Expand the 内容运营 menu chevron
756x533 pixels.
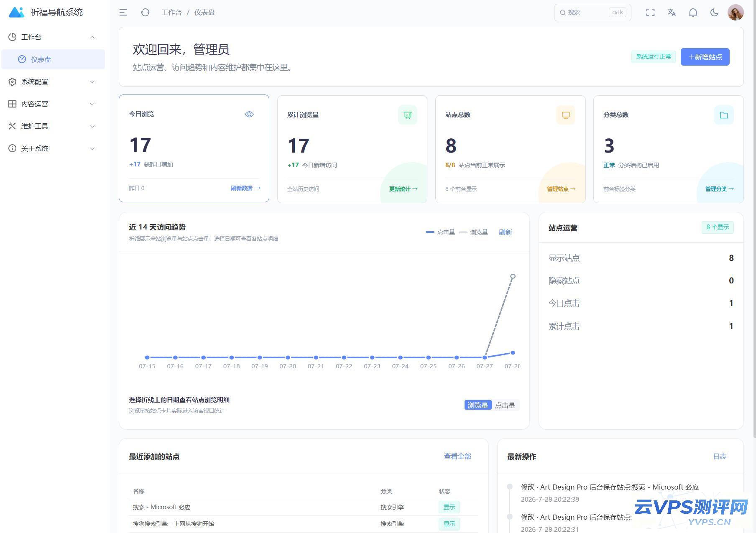click(x=92, y=104)
